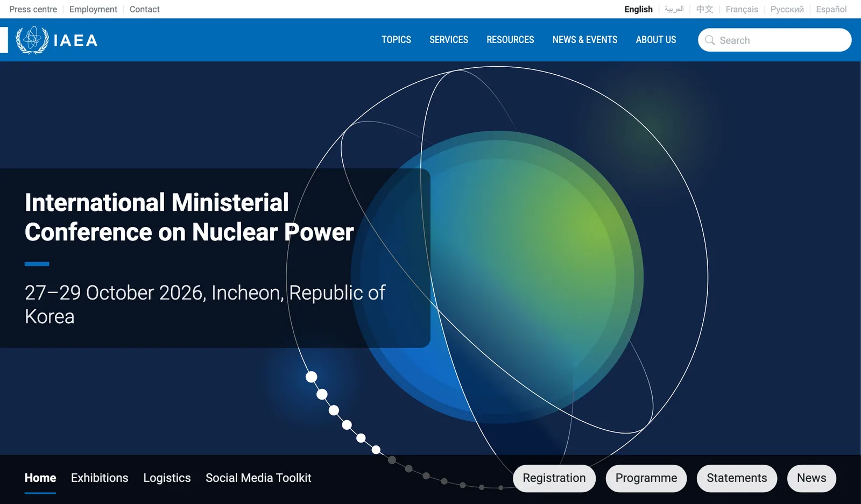Switch site language to Español

(831, 9)
